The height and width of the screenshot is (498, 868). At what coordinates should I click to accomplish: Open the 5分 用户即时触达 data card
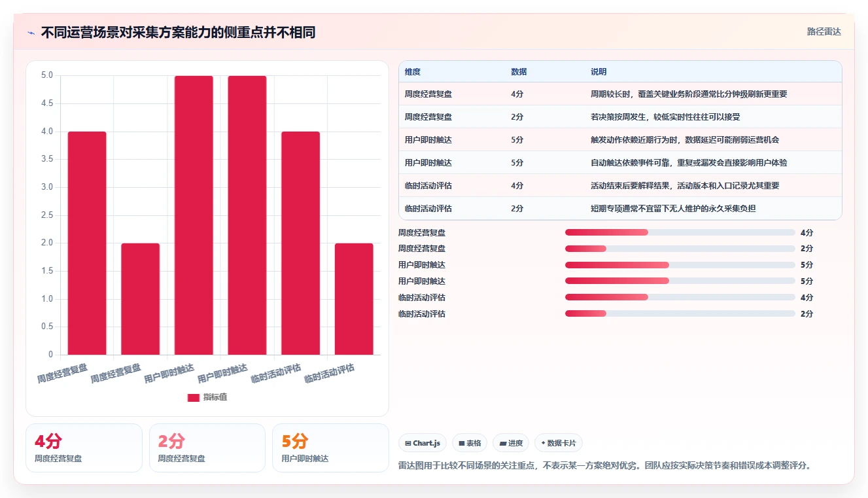[330, 448]
